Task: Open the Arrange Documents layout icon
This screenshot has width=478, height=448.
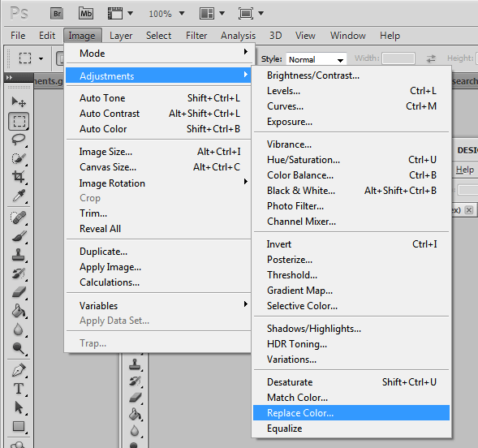Action: pyautogui.click(x=207, y=14)
